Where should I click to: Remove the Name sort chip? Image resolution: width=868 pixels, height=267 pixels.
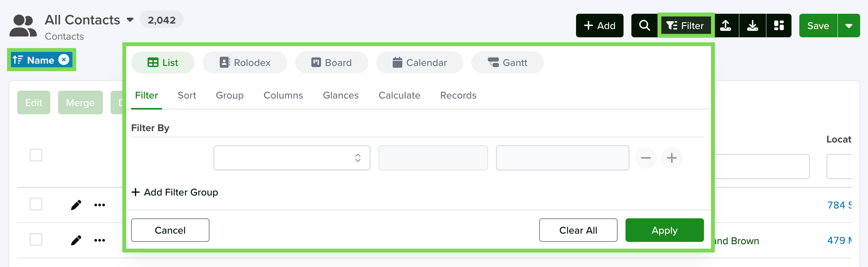[64, 59]
